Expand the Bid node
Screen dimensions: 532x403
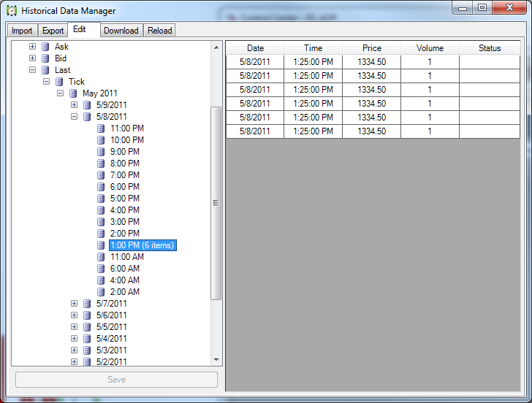(33, 58)
